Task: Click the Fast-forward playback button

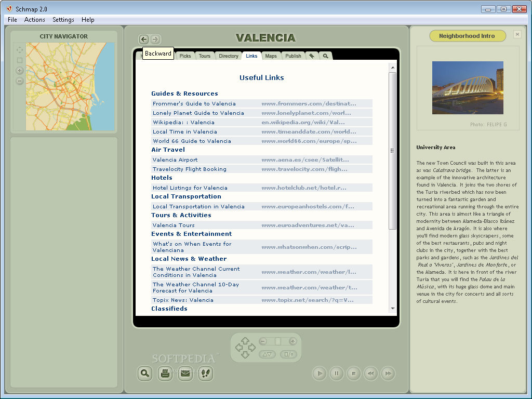Action: click(388, 374)
